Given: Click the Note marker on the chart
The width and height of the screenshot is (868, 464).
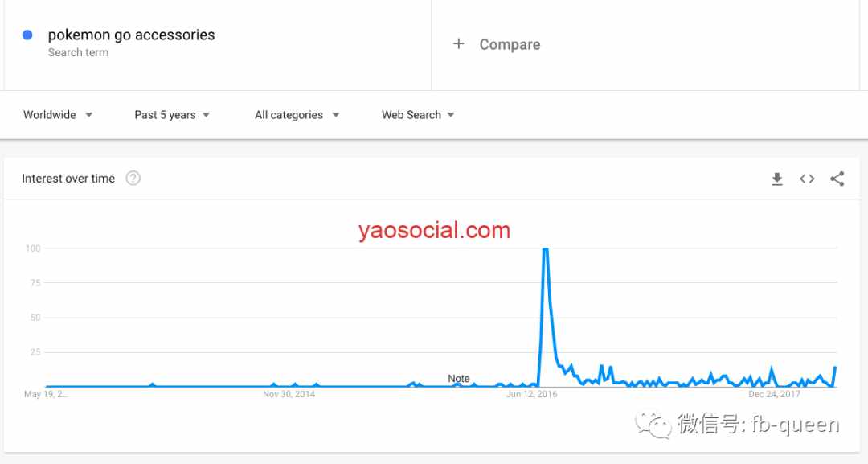Looking at the screenshot, I should pos(458,379).
